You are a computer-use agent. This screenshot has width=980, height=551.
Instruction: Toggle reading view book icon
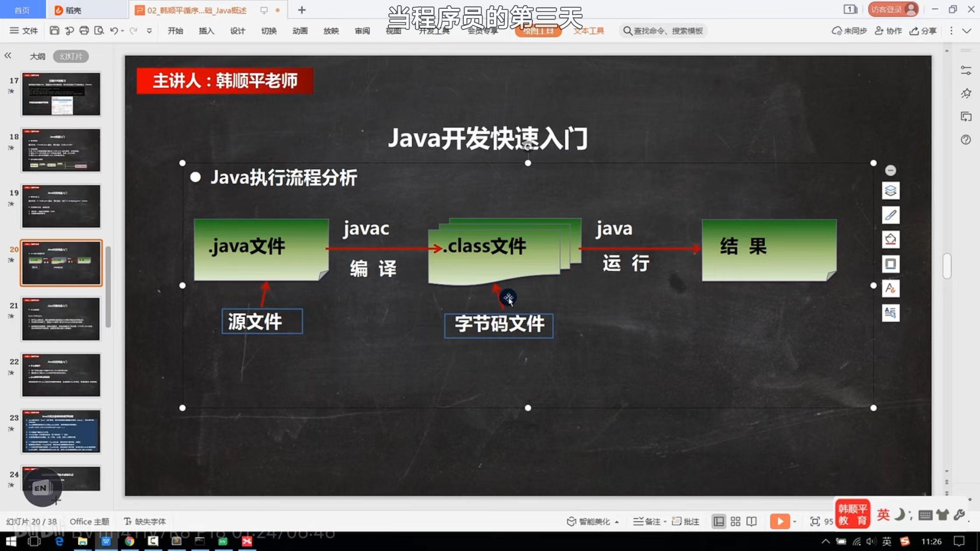pos(752,521)
